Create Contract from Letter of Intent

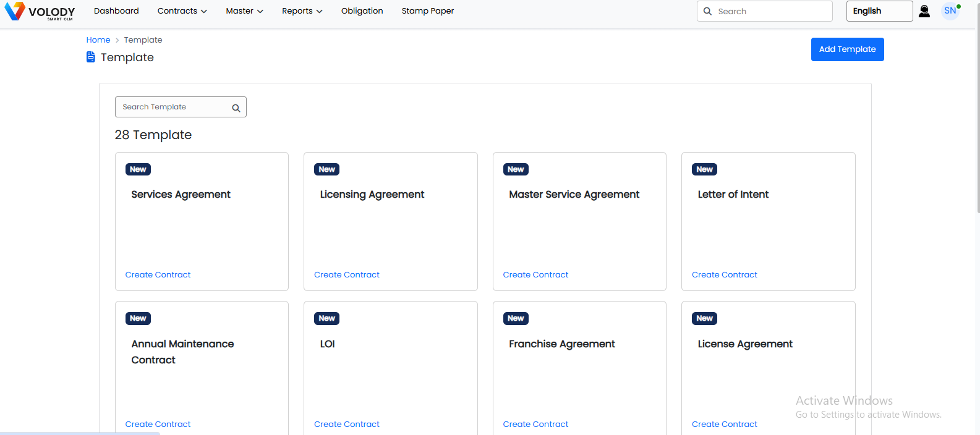coord(725,275)
